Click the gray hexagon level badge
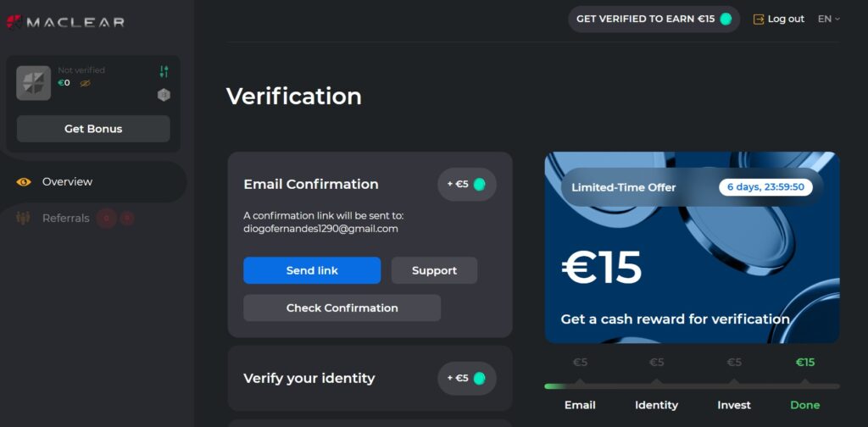 tap(164, 95)
